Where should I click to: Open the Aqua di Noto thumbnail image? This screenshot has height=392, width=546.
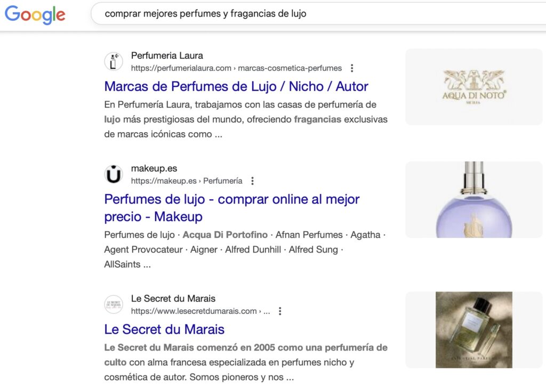click(x=474, y=87)
